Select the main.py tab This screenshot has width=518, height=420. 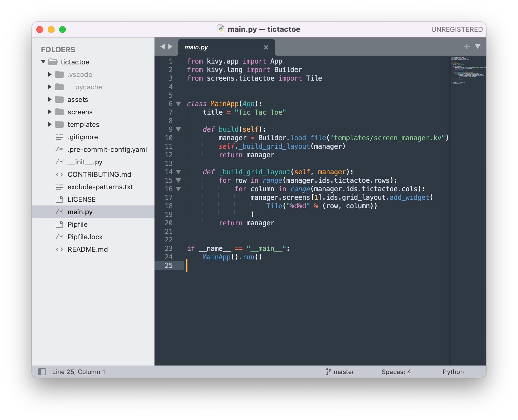point(196,47)
